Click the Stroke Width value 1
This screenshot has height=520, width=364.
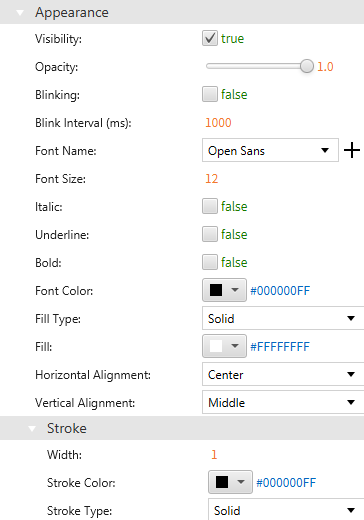click(214, 455)
